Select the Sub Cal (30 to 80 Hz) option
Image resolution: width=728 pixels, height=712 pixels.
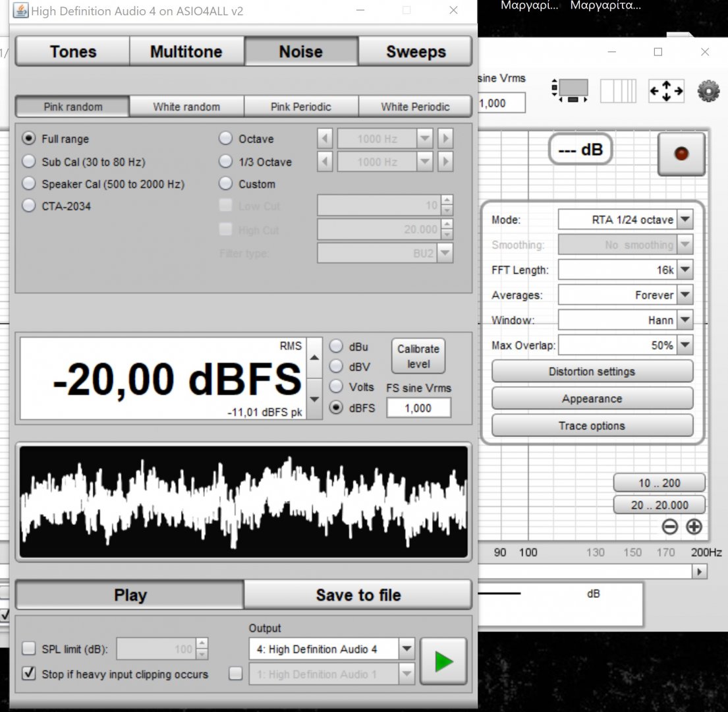pyautogui.click(x=29, y=162)
